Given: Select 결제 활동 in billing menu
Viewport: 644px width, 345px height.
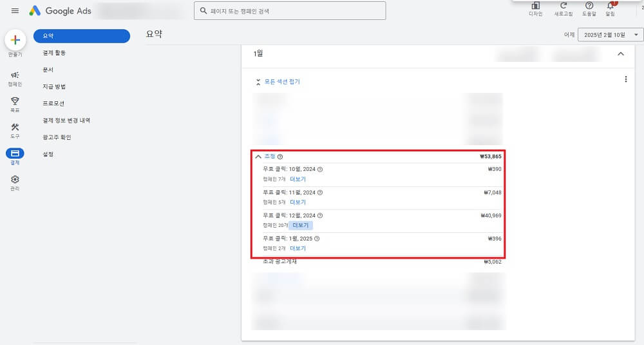Looking at the screenshot, I should tap(54, 53).
